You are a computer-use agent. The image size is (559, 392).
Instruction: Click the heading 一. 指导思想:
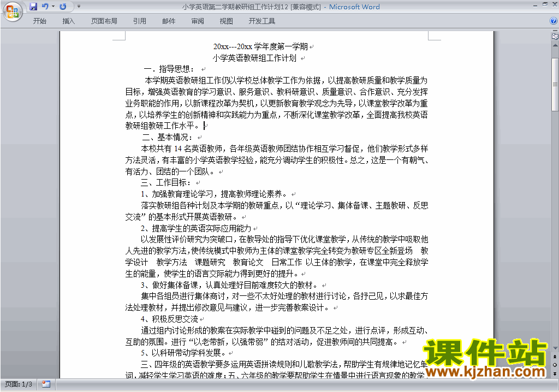pos(169,69)
